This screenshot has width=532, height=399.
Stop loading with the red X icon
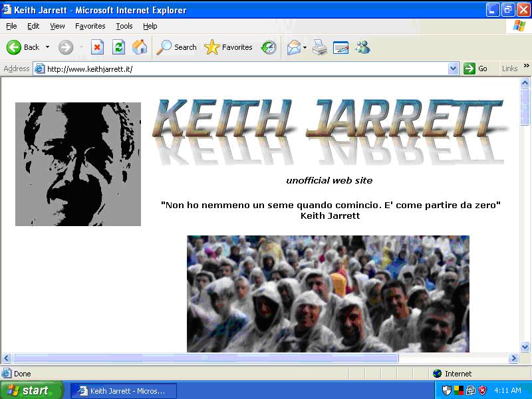coord(97,47)
